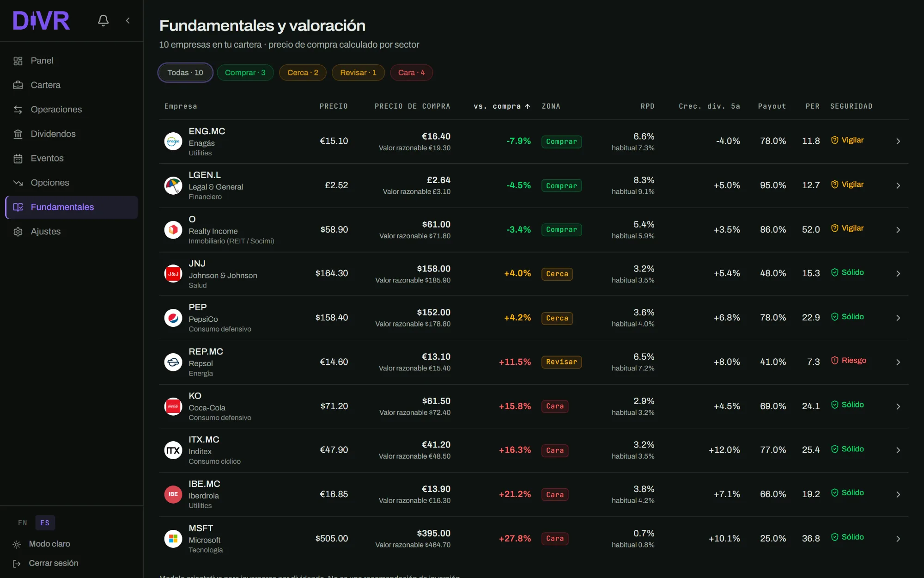The width and height of the screenshot is (924, 578).
Task: Go to Cartera
Action: [x=72, y=85]
